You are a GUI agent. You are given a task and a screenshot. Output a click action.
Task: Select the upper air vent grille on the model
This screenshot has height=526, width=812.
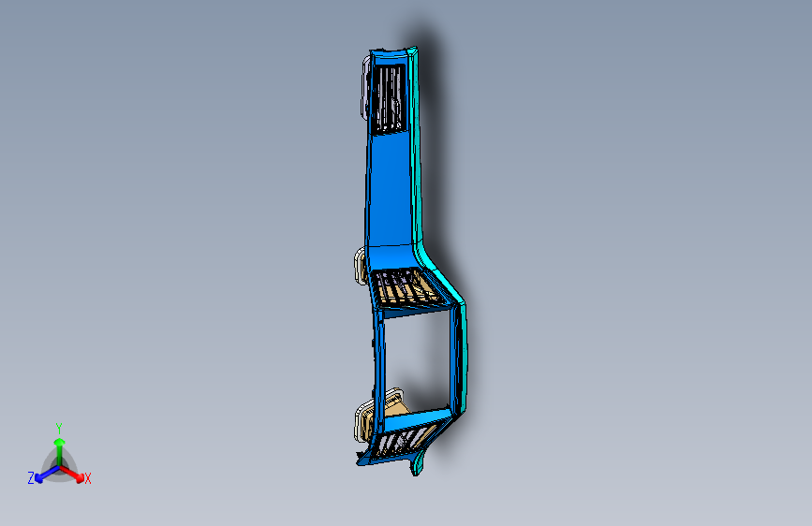[389, 98]
